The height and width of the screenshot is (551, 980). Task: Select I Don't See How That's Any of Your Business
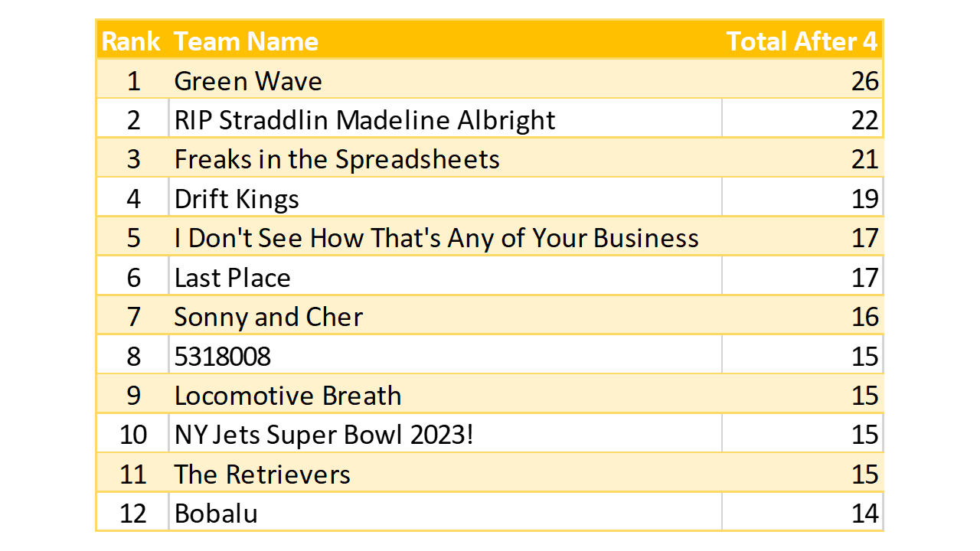click(436, 238)
